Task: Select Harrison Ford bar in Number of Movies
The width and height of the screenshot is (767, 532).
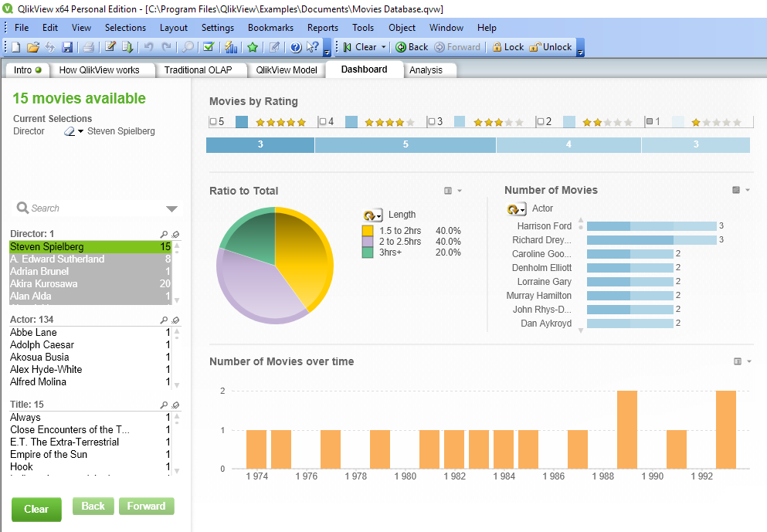Action: coord(652,226)
